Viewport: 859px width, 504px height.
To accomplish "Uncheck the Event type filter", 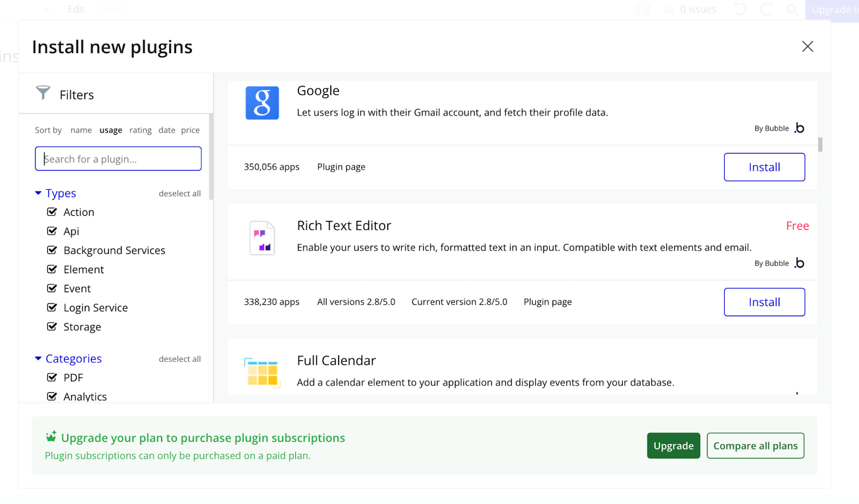I will [52, 289].
